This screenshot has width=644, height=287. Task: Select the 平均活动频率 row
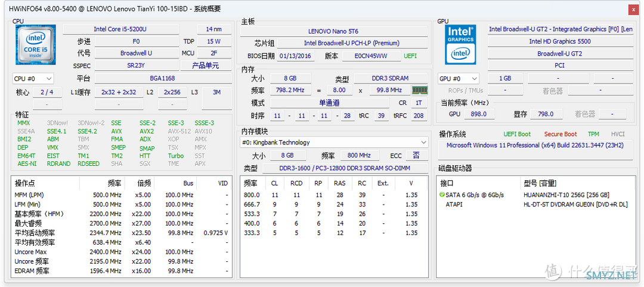(121, 233)
